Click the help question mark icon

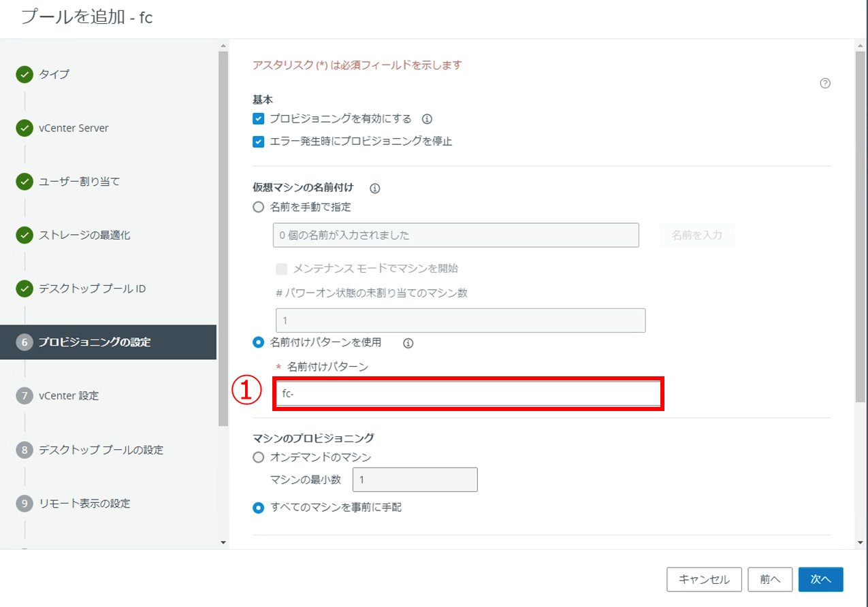pyautogui.click(x=825, y=84)
